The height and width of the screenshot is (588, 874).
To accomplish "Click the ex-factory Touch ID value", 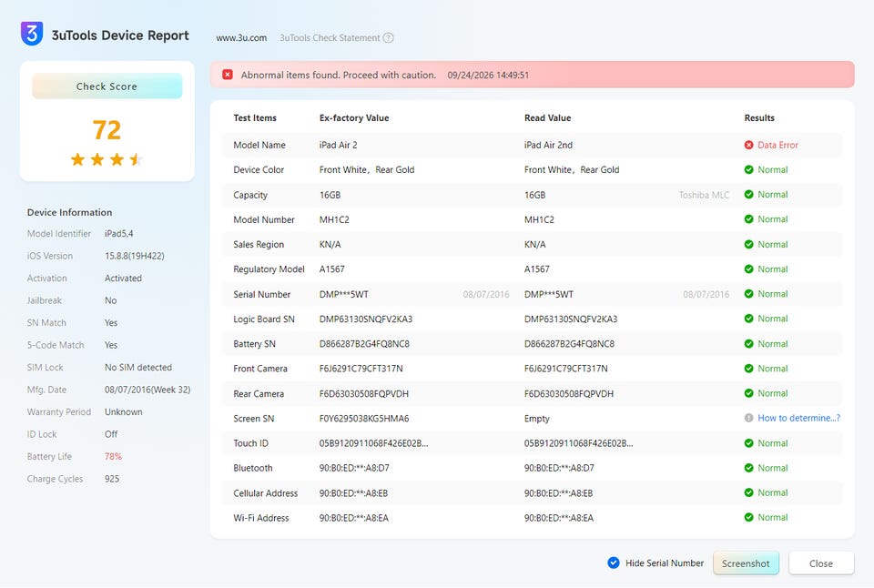I will click(374, 443).
